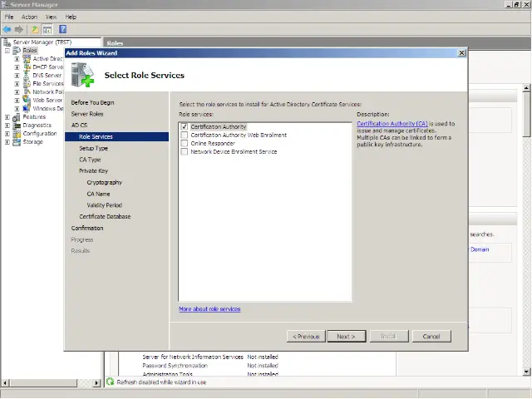Click the Next button

coord(347,336)
